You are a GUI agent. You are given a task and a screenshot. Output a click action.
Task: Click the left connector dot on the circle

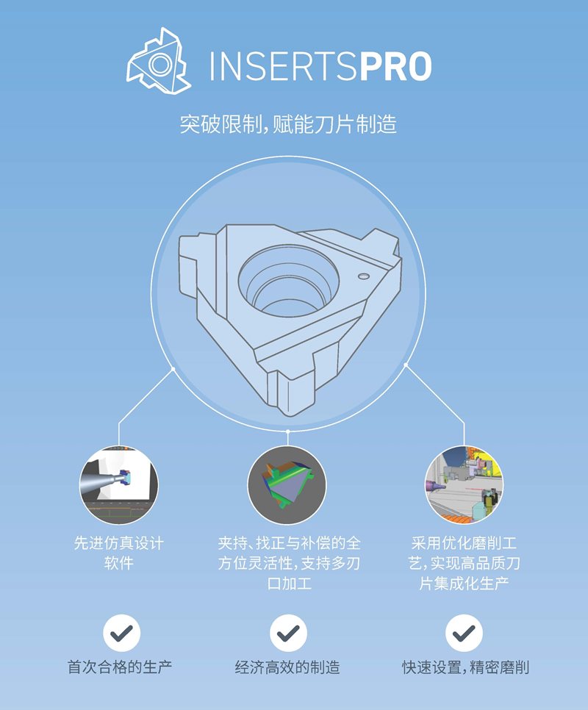173,368
